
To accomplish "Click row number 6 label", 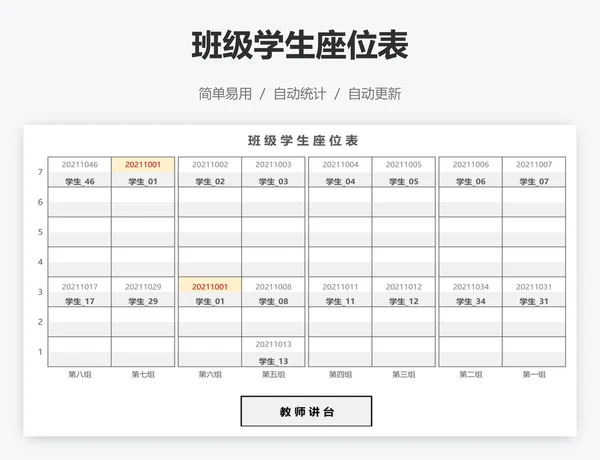I will pyautogui.click(x=40, y=202).
